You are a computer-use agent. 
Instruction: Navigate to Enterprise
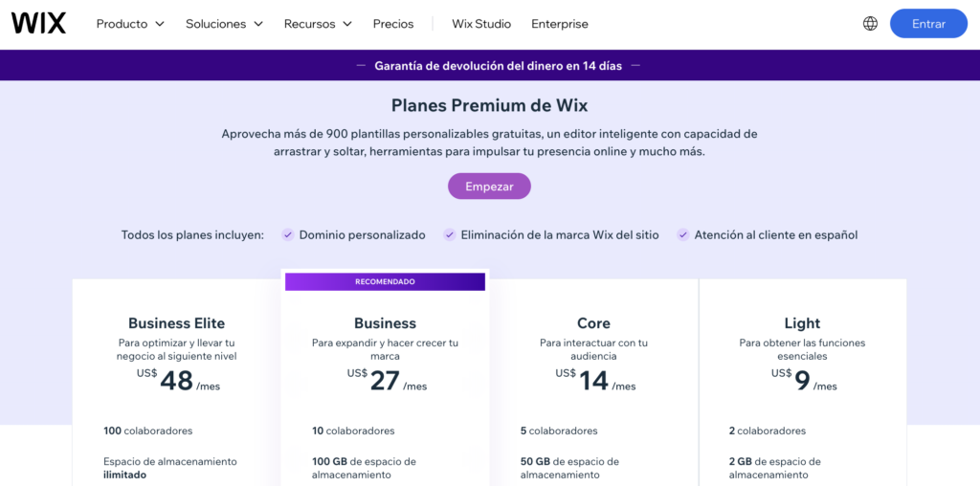pyautogui.click(x=560, y=24)
